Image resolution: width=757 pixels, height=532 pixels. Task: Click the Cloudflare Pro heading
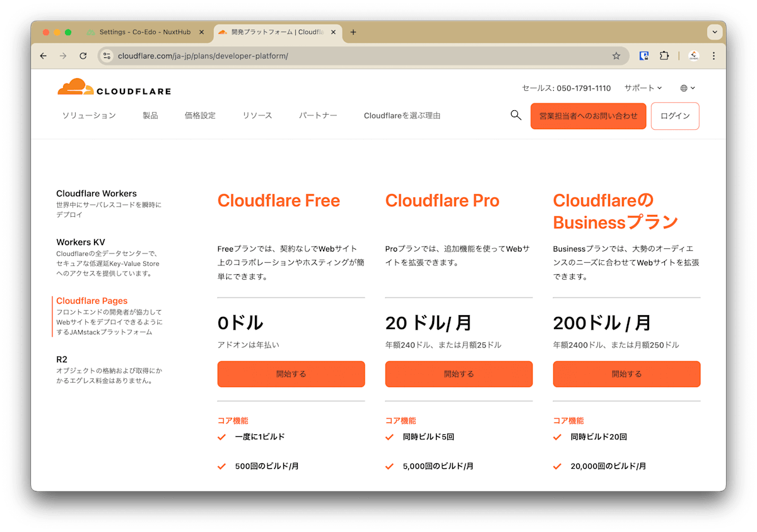pyautogui.click(x=442, y=200)
